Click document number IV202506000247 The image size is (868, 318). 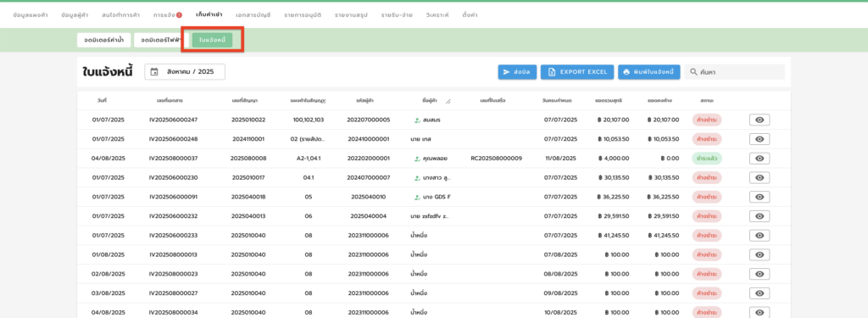(x=173, y=120)
